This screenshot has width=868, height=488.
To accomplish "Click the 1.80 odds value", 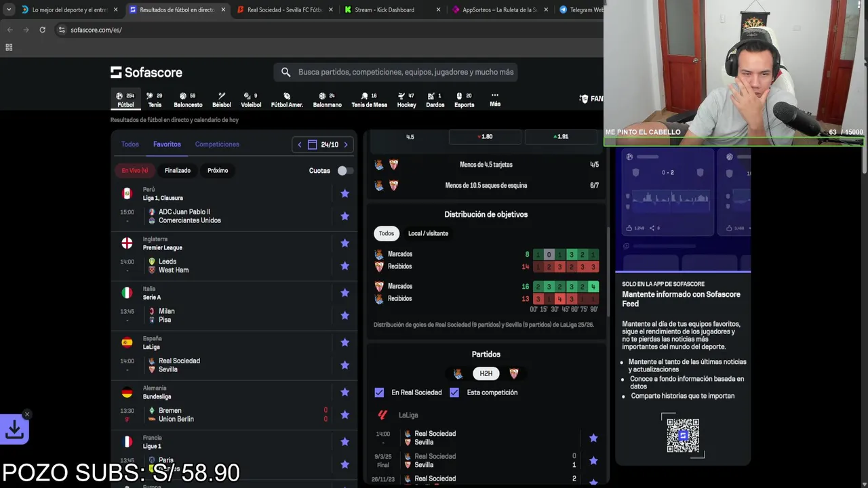I will (x=485, y=137).
